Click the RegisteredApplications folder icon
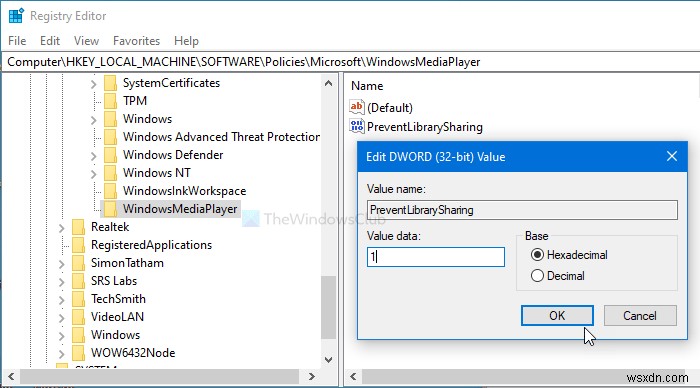 78,245
